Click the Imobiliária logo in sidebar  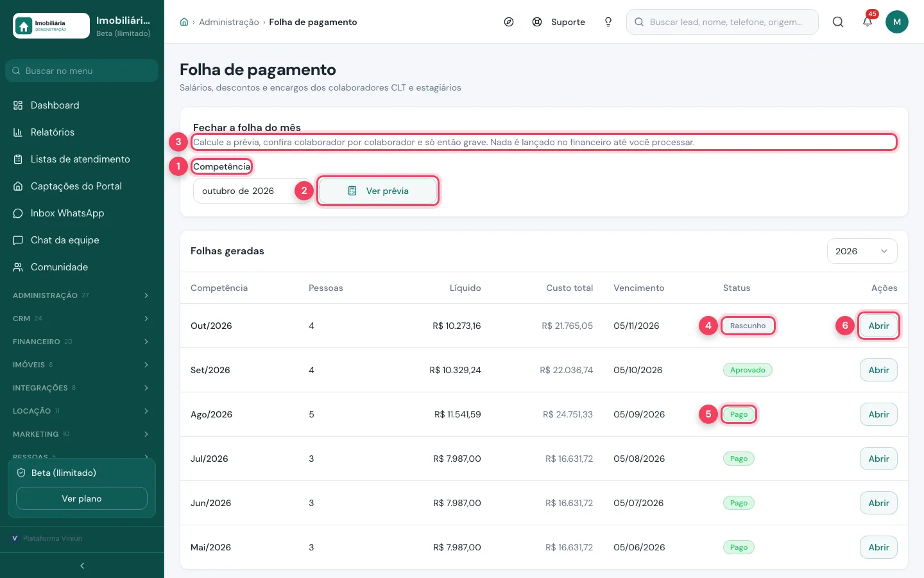pos(51,26)
